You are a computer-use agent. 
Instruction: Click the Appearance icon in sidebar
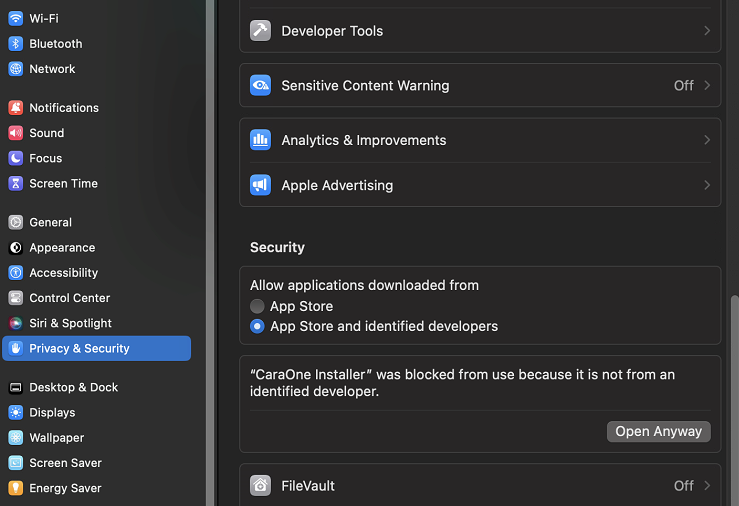pyautogui.click(x=16, y=247)
